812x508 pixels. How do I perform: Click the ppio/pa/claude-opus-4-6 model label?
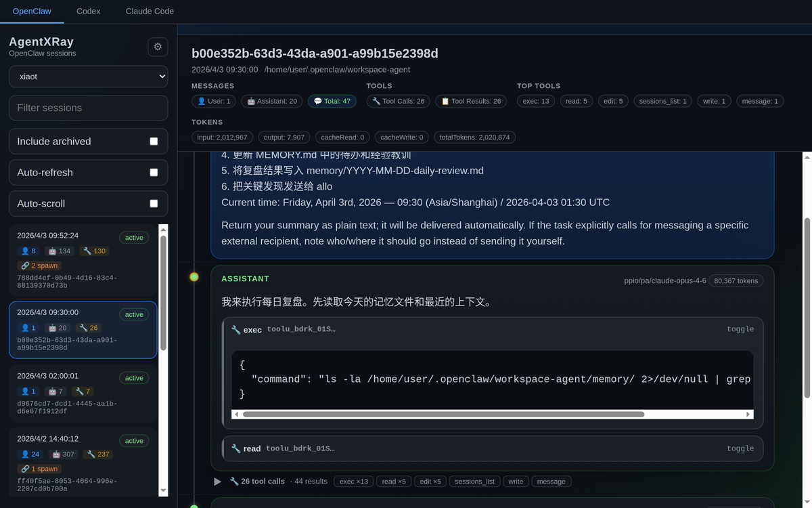tap(665, 280)
